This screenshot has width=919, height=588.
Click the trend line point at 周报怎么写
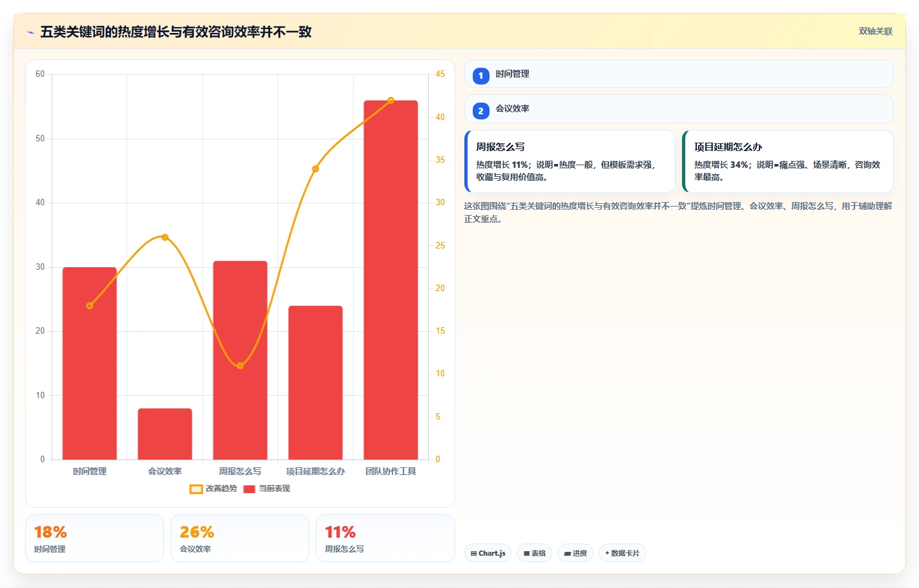click(240, 366)
